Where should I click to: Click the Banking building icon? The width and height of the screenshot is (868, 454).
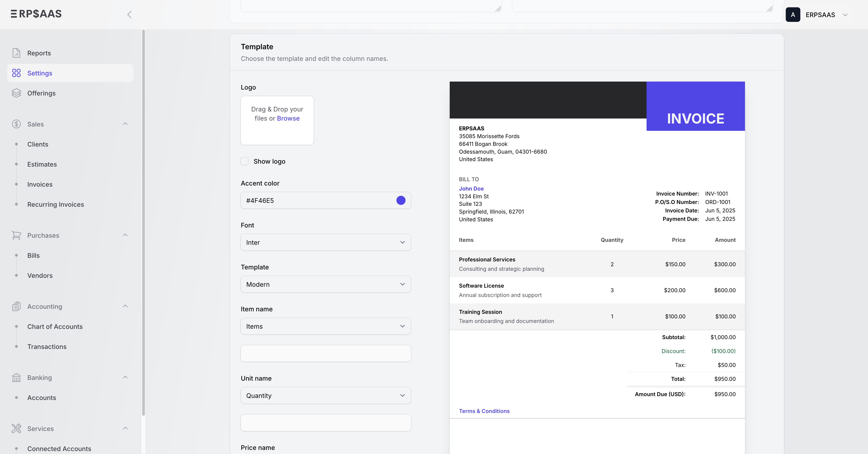(16, 377)
